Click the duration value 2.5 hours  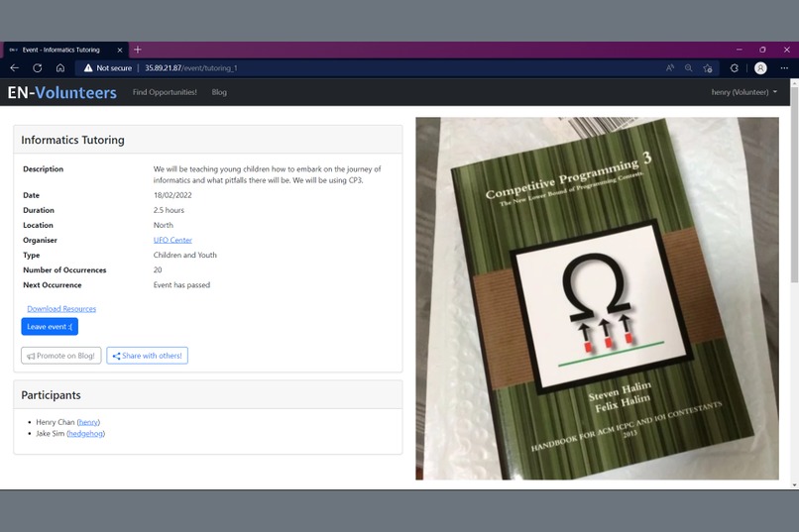pyautogui.click(x=169, y=210)
